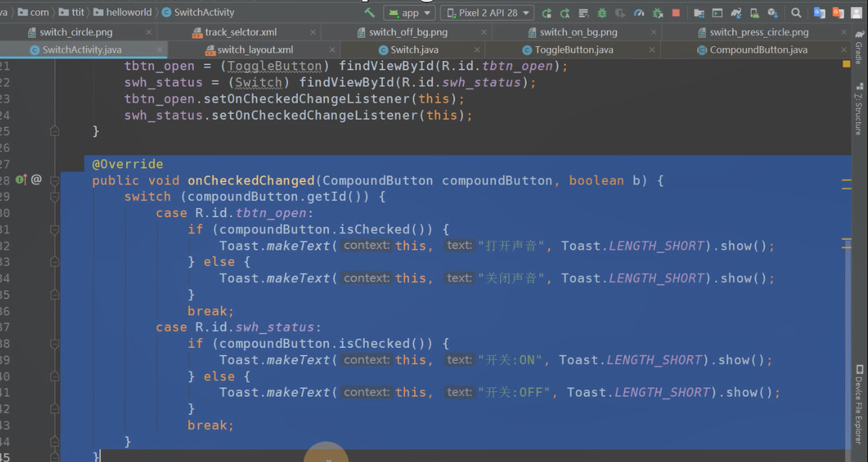Collapse the onCheckedChanged method fold marker
This screenshot has height=462, width=868.
click(55, 180)
